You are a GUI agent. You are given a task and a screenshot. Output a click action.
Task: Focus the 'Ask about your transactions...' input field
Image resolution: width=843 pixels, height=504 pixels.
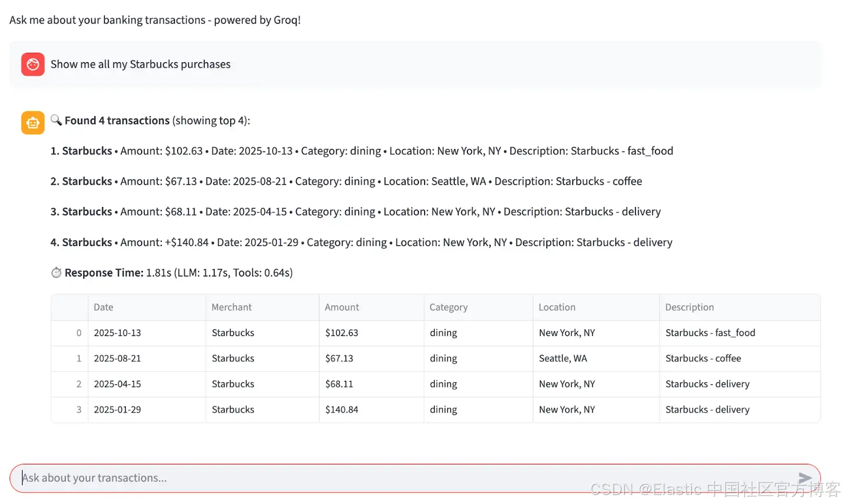[415, 478]
